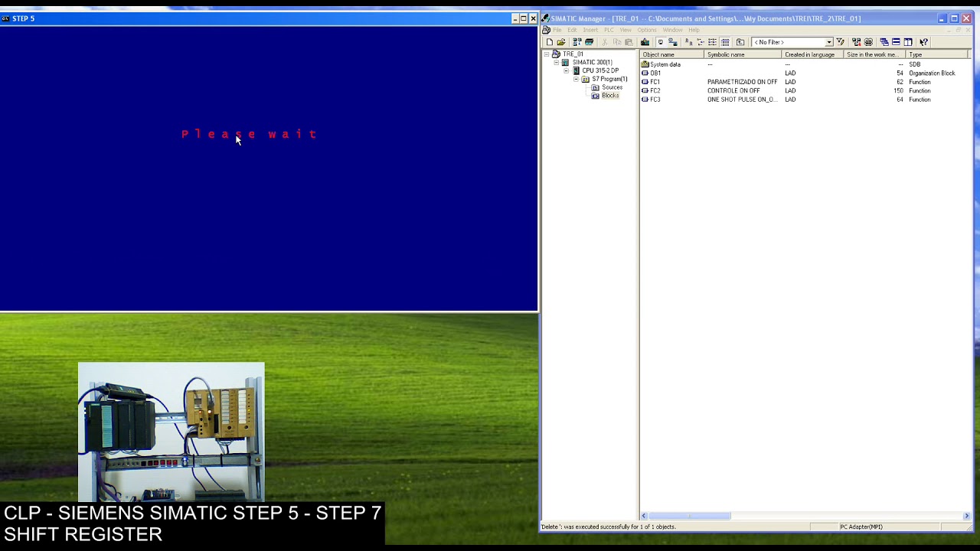Click the Copy toolbar icon
The height and width of the screenshot is (551, 980).
[617, 42]
